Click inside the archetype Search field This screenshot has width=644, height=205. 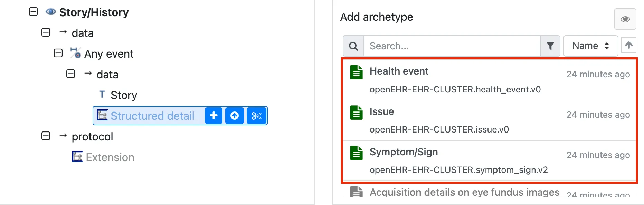[x=452, y=46]
